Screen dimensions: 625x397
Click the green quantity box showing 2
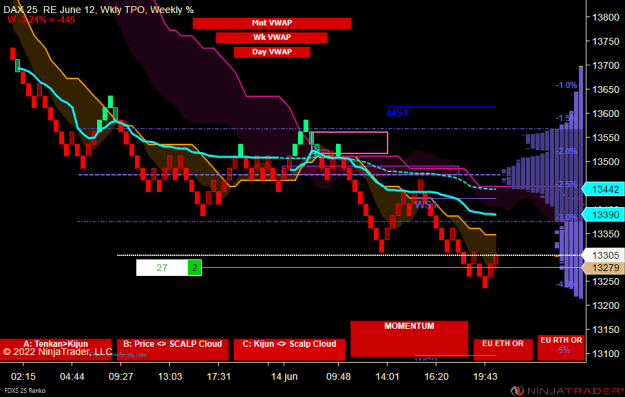click(195, 267)
